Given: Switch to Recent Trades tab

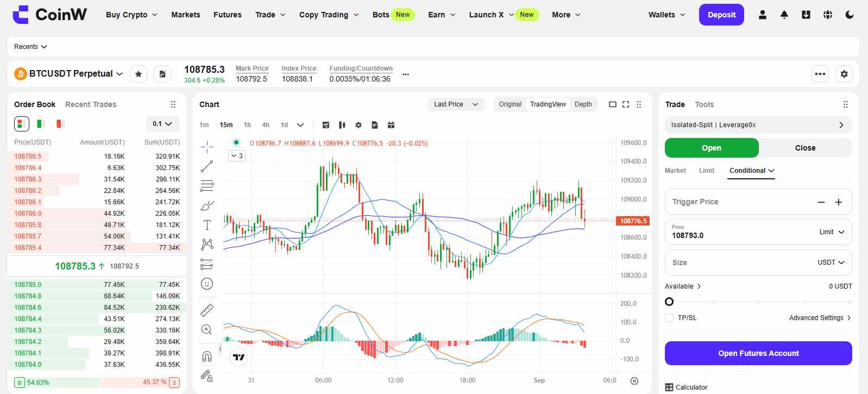Looking at the screenshot, I should click(x=91, y=104).
